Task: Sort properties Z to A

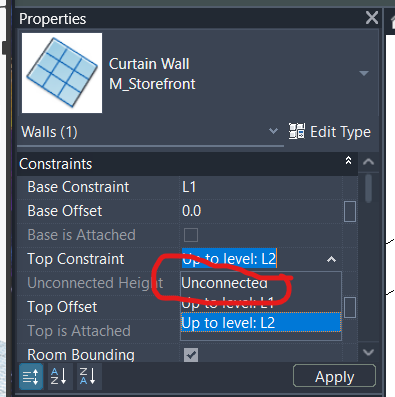Action: tap(88, 377)
